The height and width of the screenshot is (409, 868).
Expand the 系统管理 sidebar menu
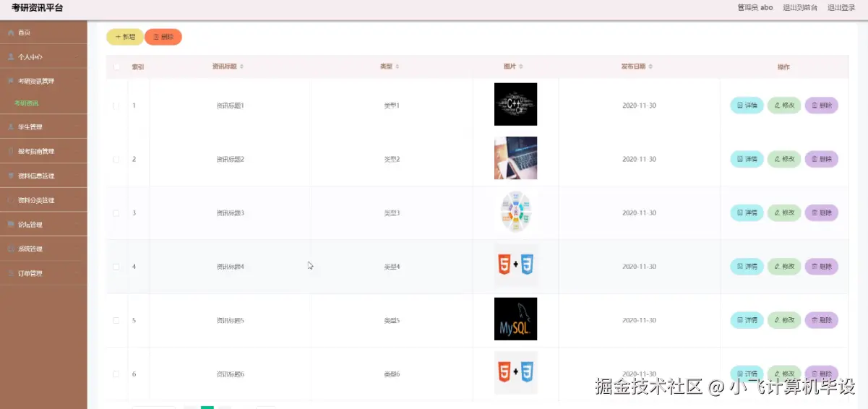[43, 249]
